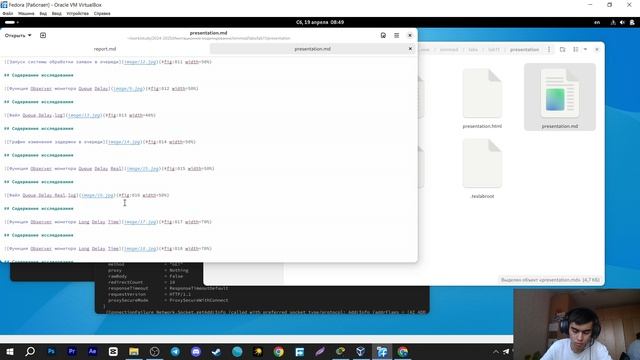Click the 'labs' path segment in Files
The width and height of the screenshot is (640, 360).
click(x=473, y=49)
